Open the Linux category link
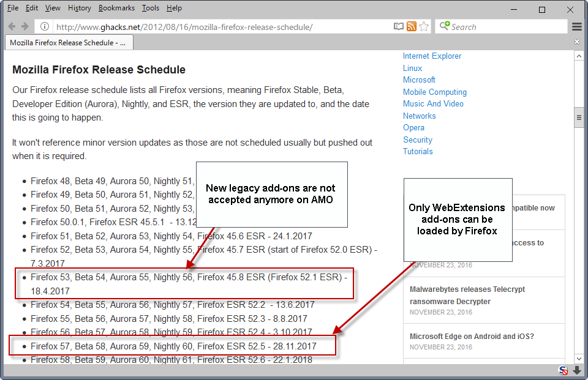588x380 pixels. tap(412, 68)
